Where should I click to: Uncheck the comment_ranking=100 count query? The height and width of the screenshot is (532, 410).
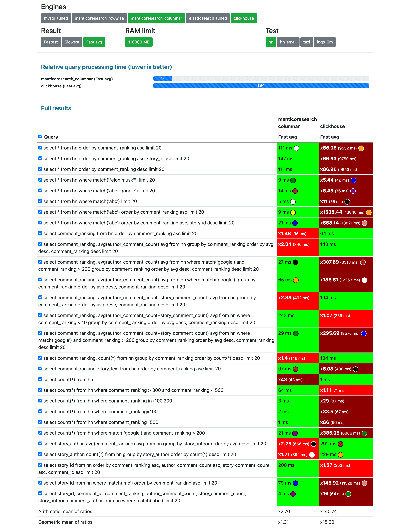coord(40,411)
